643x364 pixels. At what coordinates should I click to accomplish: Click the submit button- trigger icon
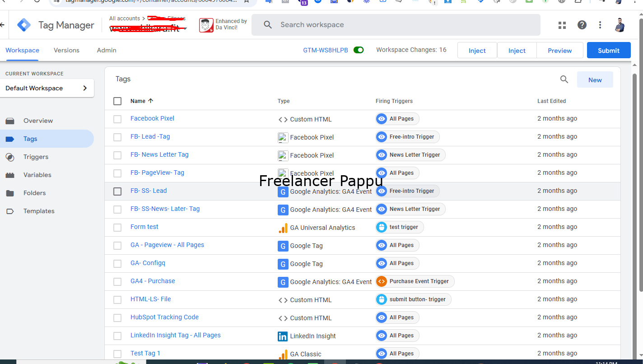click(x=382, y=299)
